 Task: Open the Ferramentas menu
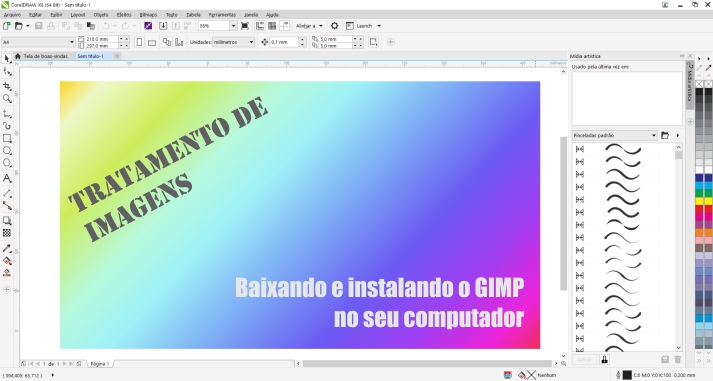pyautogui.click(x=222, y=15)
